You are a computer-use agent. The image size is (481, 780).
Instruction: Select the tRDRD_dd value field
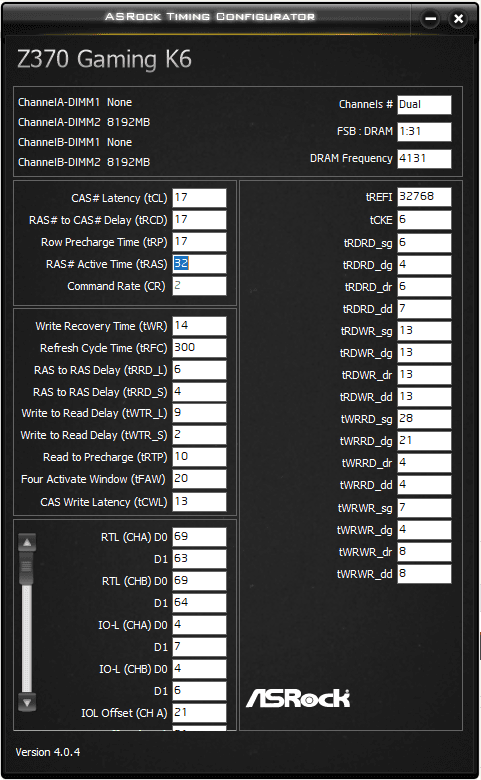click(x=424, y=308)
